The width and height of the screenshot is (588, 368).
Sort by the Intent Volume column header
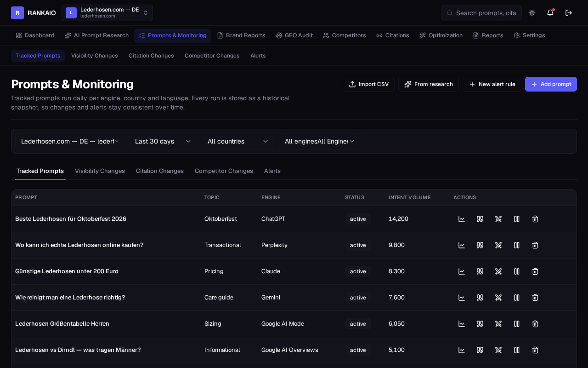[409, 197]
